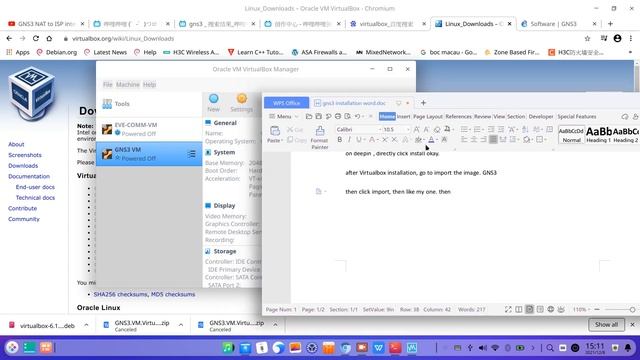Image resolution: width=640 pixels, height=360 pixels.
Task: Switch to the References ribbon tab
Action: (458, 116)
